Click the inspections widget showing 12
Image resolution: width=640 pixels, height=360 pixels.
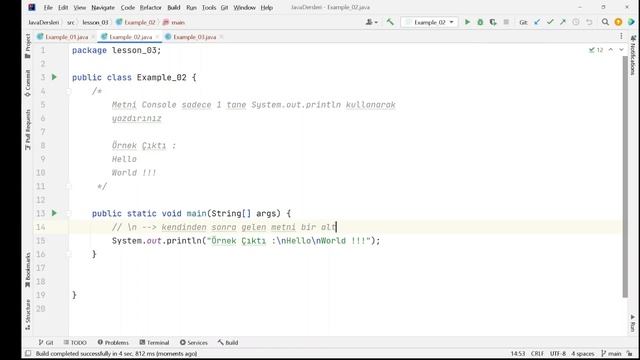596,50
